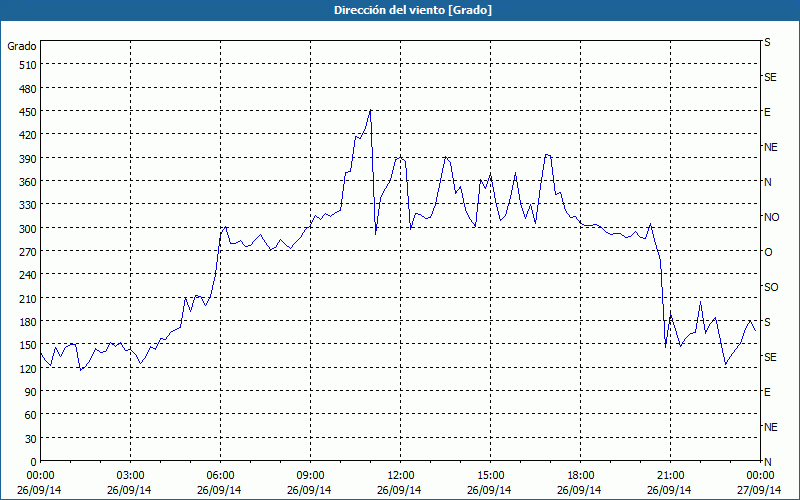Viewport: 800px width, 500px height.
Task: Select the 0 y-axis origin value
Action: (34, 462)
